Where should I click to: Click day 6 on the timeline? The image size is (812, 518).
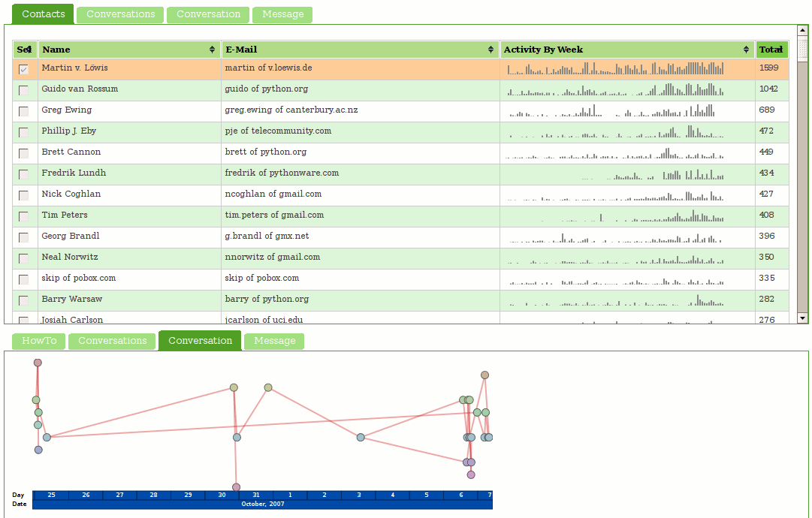click(461, 495)
